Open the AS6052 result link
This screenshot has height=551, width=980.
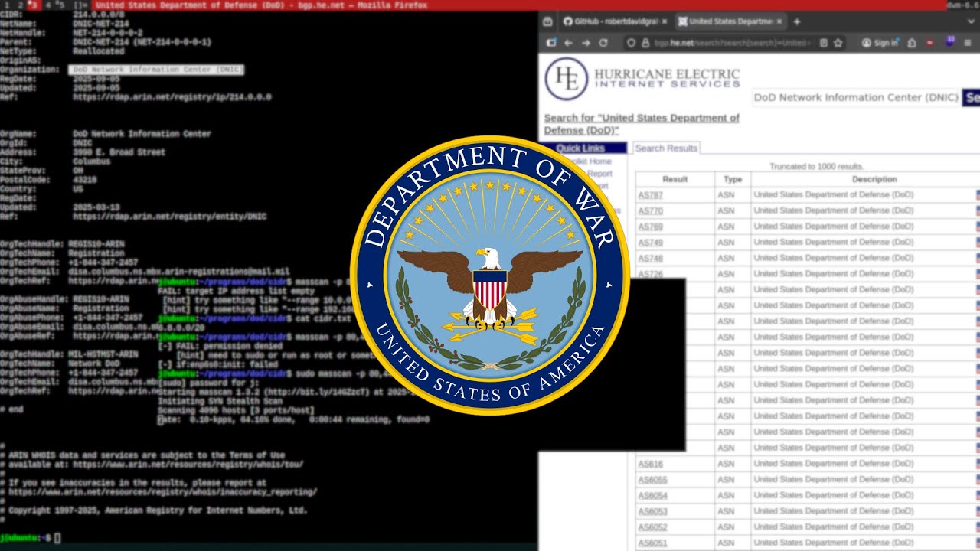[652, 527]
